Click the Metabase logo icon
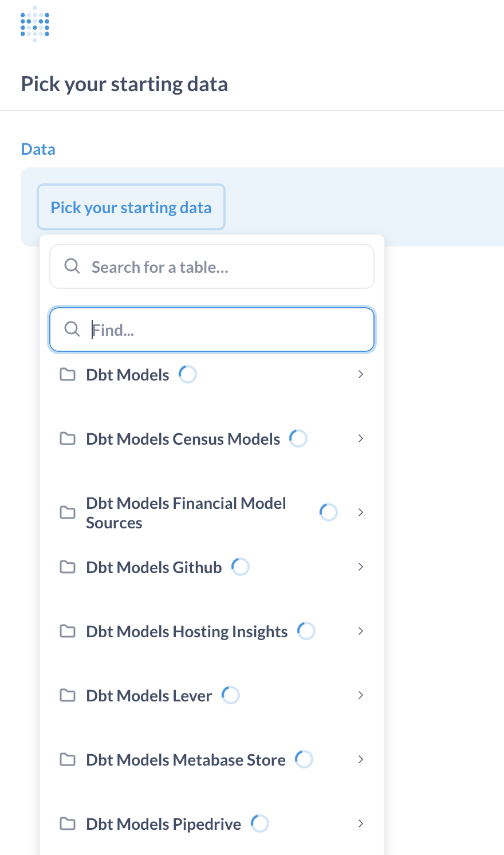This screenshot has width=504, height=855. [34, 24]
